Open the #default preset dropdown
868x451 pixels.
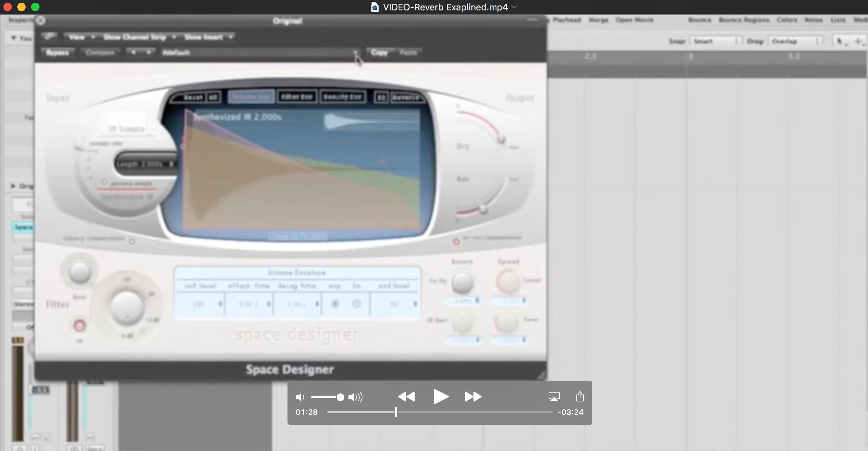pyautogui.click(x=355, y=52)
